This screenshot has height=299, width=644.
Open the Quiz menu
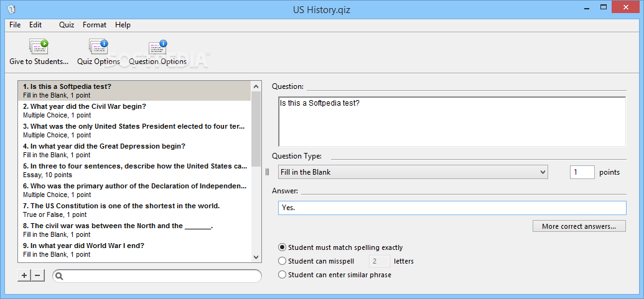[x=67, y=25]
